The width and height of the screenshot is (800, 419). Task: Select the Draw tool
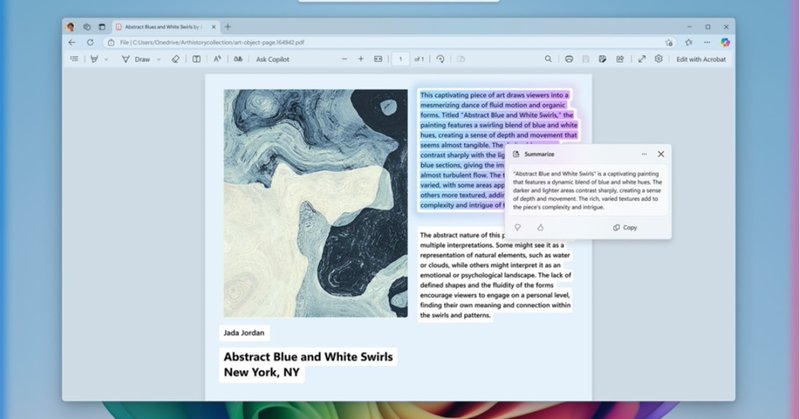[136, 59]
